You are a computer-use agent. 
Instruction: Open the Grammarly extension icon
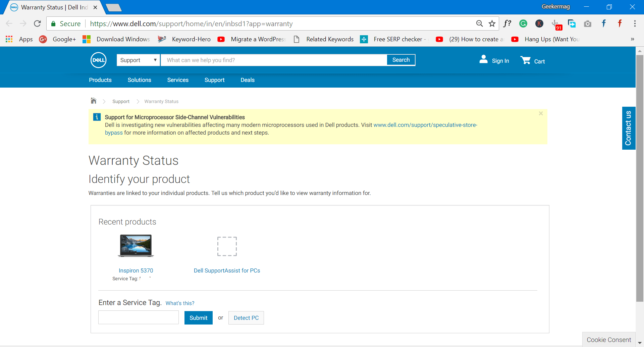click(523, 23)
